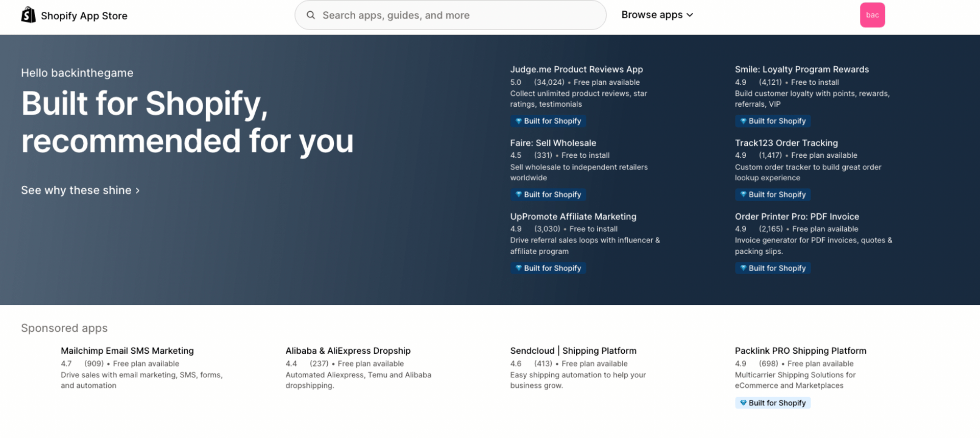
Task: Open Judge.me Product Reviews App listing
Action: [576, 69]
